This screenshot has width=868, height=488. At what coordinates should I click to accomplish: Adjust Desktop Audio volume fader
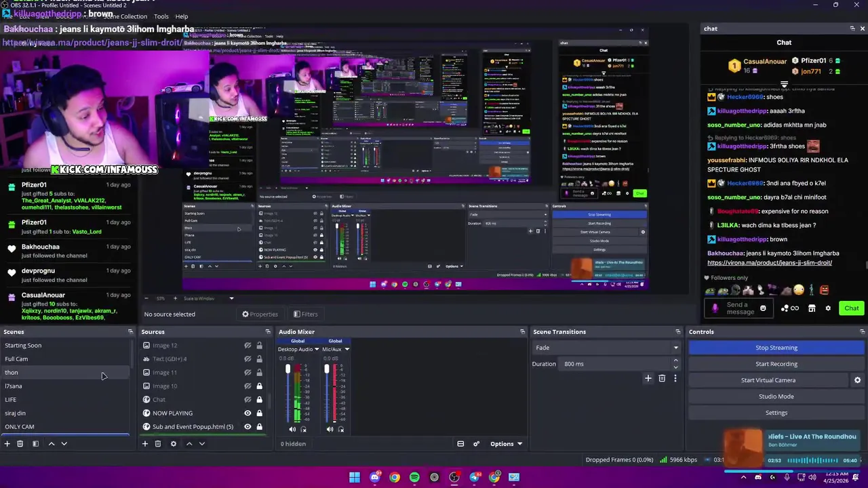[288, 369]
